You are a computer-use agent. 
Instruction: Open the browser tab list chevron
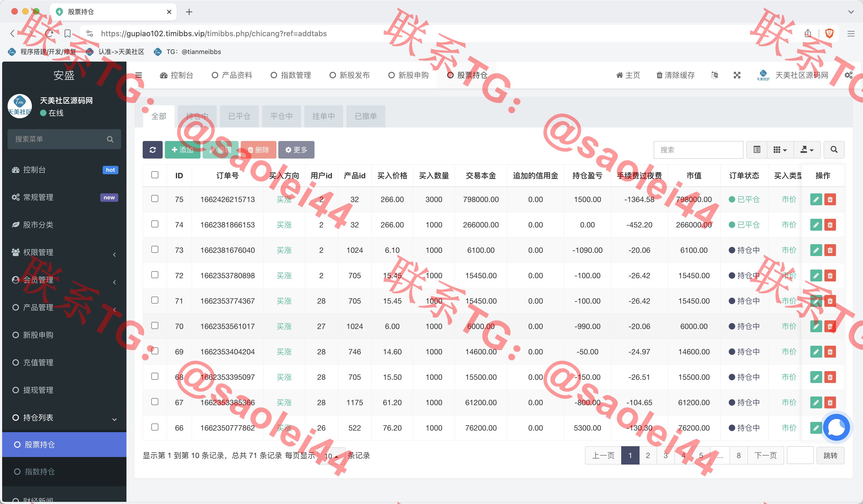851,12
